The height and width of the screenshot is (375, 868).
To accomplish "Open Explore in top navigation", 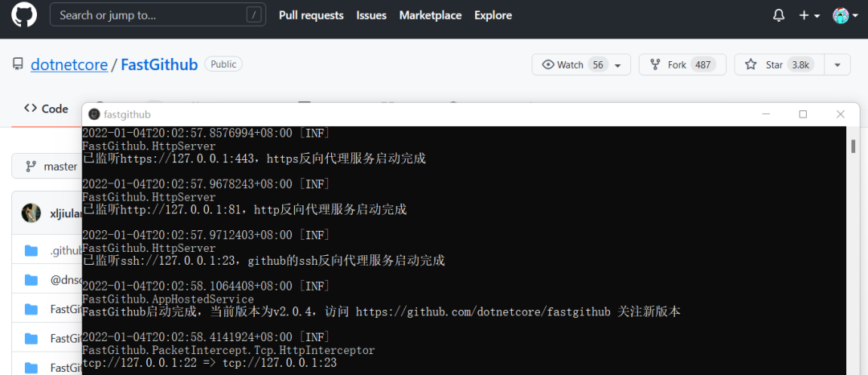I will pyautogui.click(x=493, y=15).
